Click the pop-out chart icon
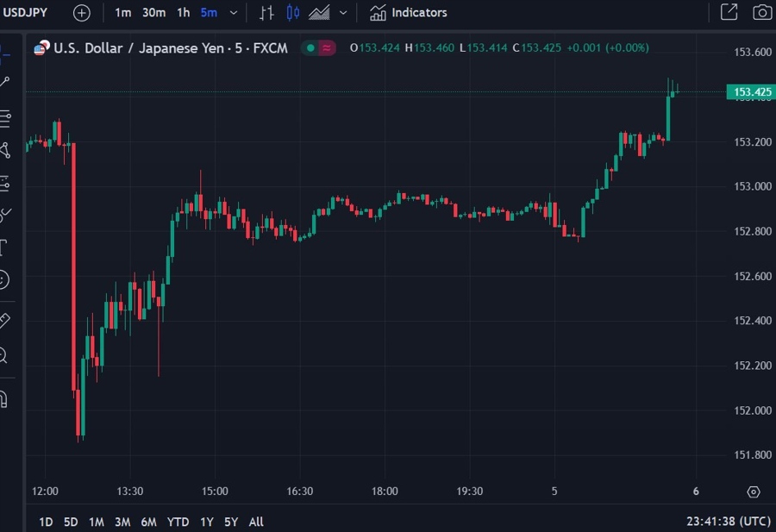The height and width of the screenshot is (532, 776). click(729, 12)
